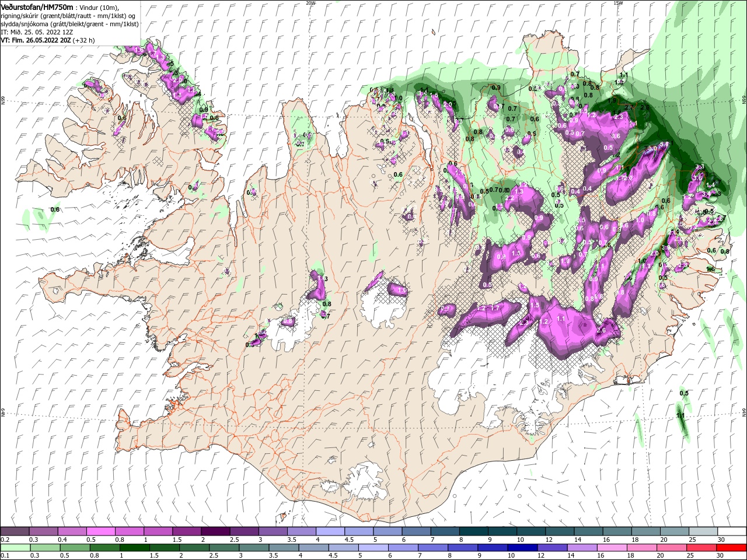
Task: Pick lower scale swatch between 25 and 30
Action: point(700,548)
